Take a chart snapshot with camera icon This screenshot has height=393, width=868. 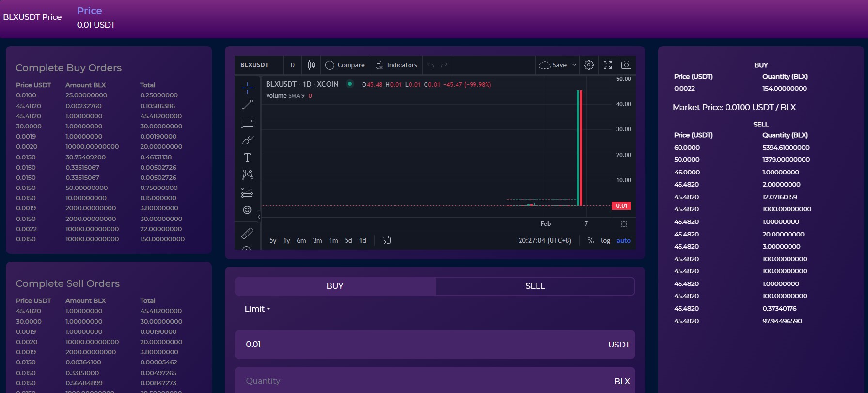(x=626, y=65)
